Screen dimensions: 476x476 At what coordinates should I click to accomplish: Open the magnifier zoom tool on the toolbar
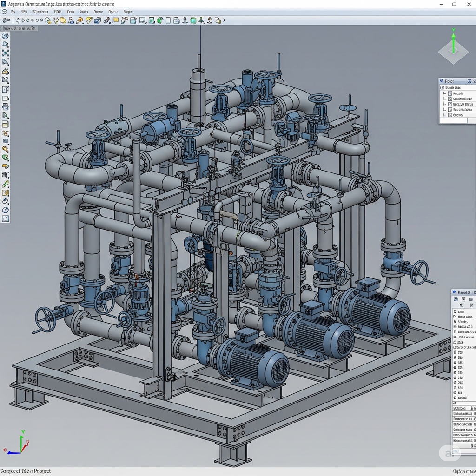click(46, 20)
